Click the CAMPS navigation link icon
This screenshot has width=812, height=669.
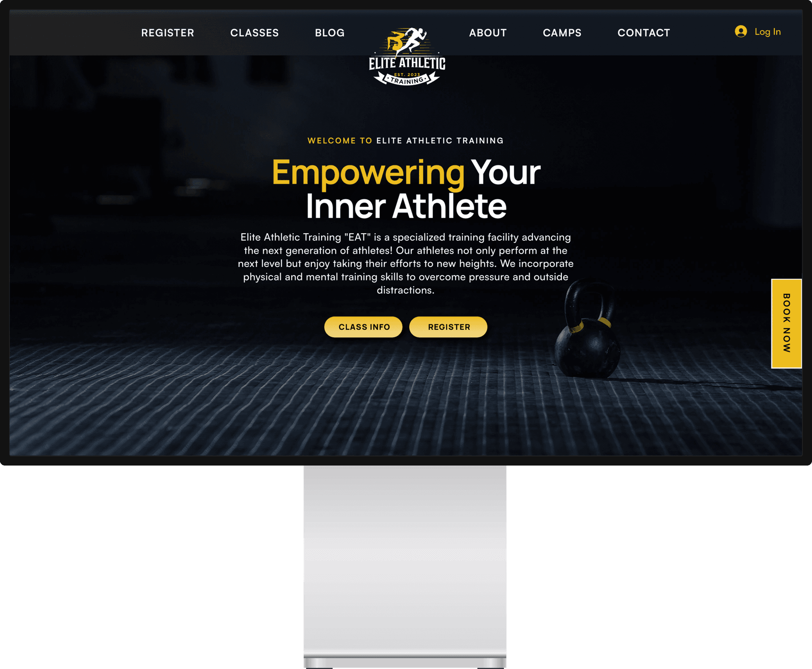pos(562,33)
